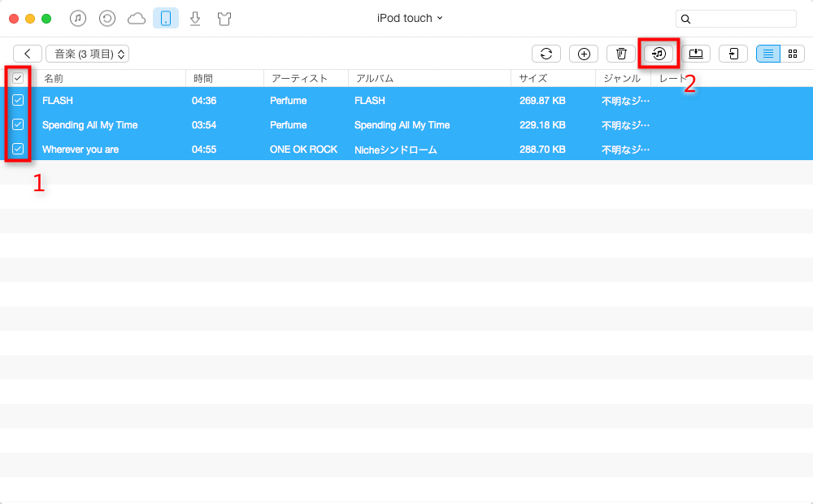The width and height of the screenshot is (813, 504).
Task: Select the song name Wherever you are
Action: tap(80, 150)
